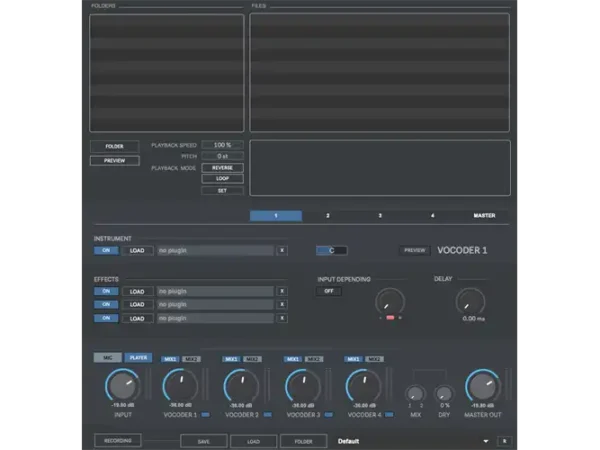
Task: Toggle the Instrument ON switch
Action: click(x=106, y=250)
